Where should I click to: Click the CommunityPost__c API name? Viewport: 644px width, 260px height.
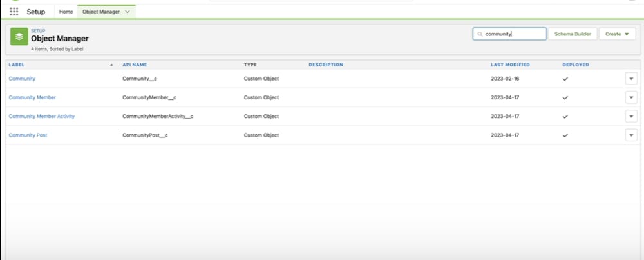145,135
